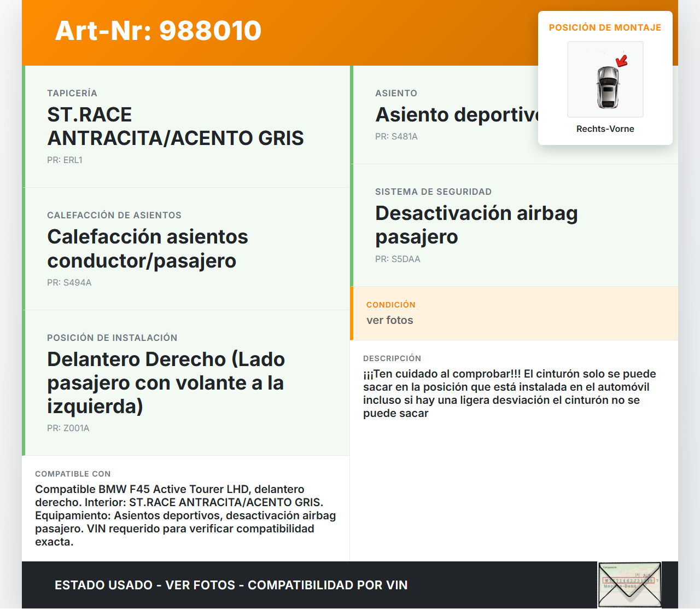Click the POSICIÓN DE MONTAJE card header

coord(605,27)
